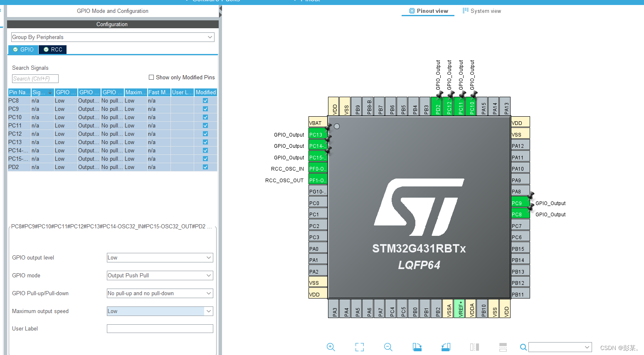Switch to Pinout view tab

[x=428, y=11]
